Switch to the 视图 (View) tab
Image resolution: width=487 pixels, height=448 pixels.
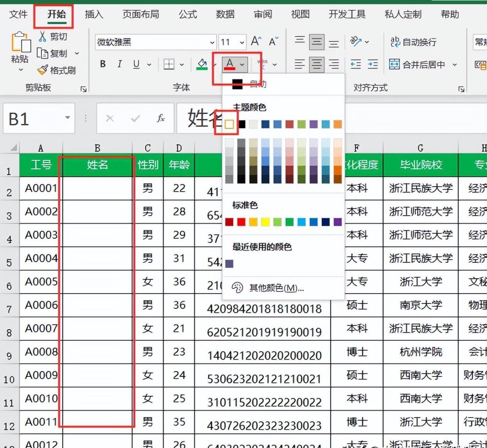[300, 14]
